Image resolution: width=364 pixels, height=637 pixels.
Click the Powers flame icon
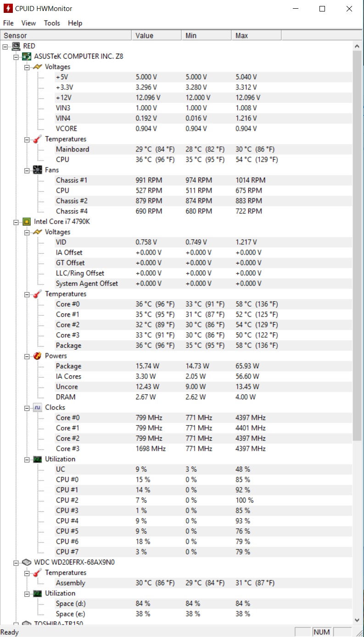(38, 356)
